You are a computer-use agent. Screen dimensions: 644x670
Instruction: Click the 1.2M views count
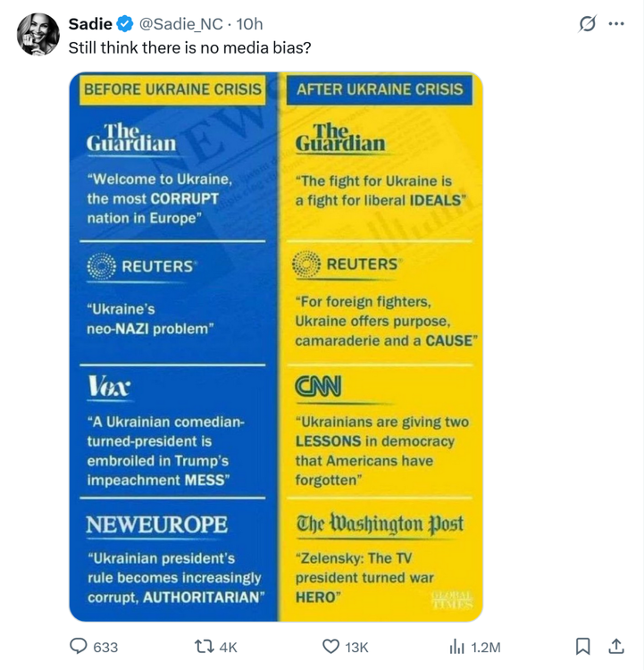[485, 647]
